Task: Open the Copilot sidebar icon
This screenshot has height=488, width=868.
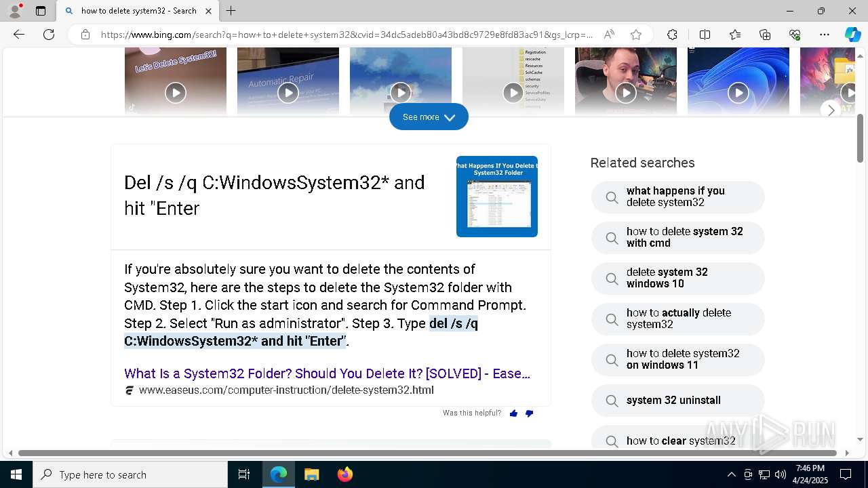Action: click(x=852, y=35)
